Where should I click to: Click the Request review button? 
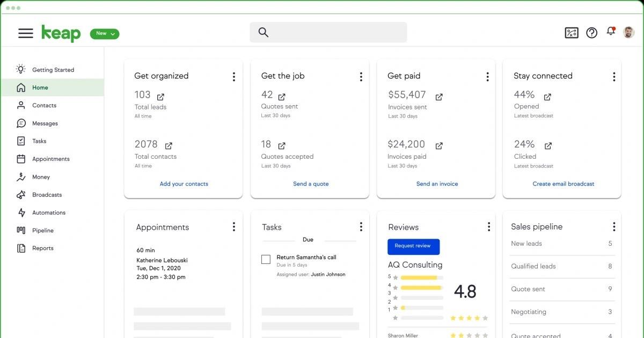coord(413,246)
